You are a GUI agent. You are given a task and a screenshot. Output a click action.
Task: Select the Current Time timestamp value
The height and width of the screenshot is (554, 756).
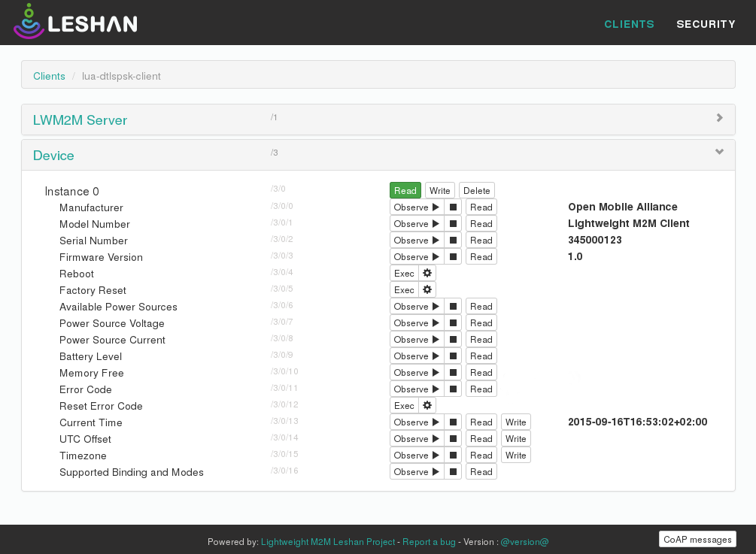(x=637, y=422)
